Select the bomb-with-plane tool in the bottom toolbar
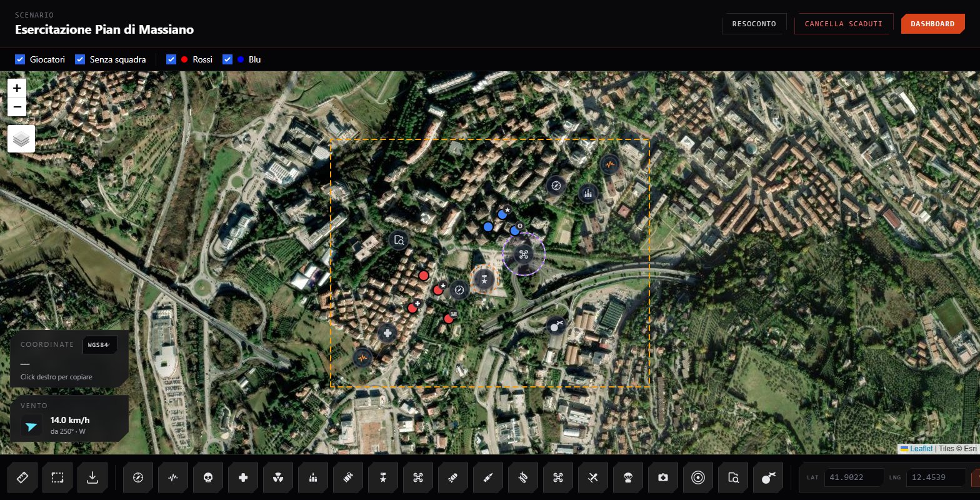980x500 pixels. click(x=768, y=478)
